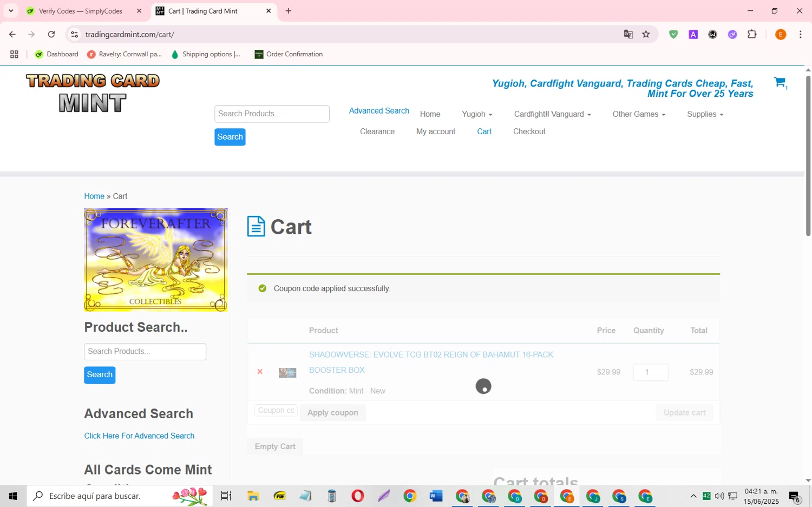Focus the coupon code input field
Image resolution: width=812 pixels, height=507 pixels.
click(276, 411)
